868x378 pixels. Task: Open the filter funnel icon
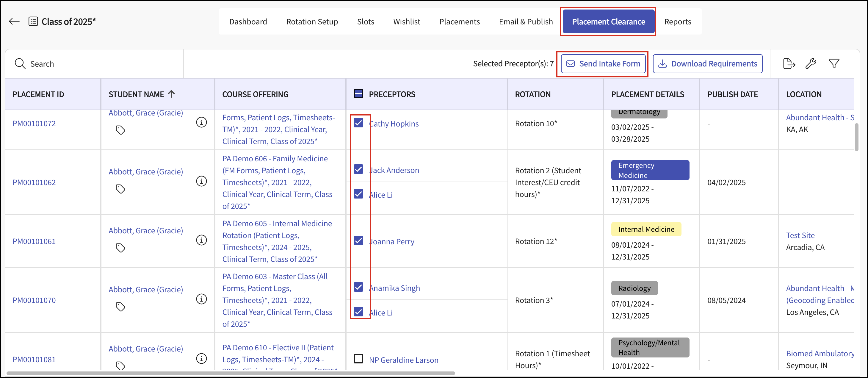tap(833, 63)
